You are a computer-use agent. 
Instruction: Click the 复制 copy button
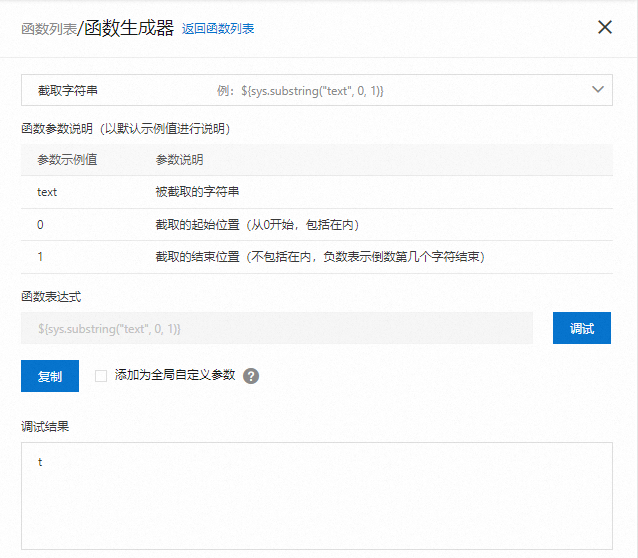[50, 376]
